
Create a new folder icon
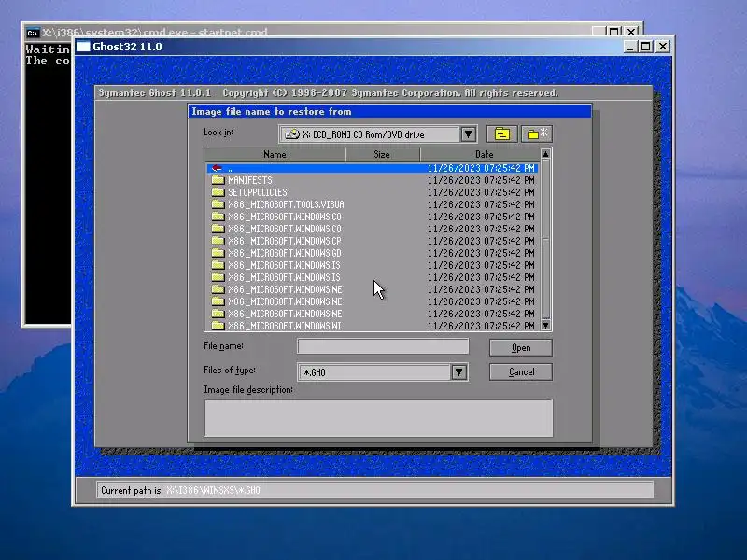tap(537, 134)
